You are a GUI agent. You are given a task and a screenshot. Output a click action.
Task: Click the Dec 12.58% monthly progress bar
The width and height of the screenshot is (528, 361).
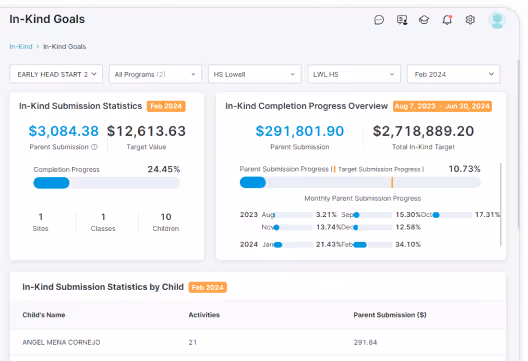[373, 228]
